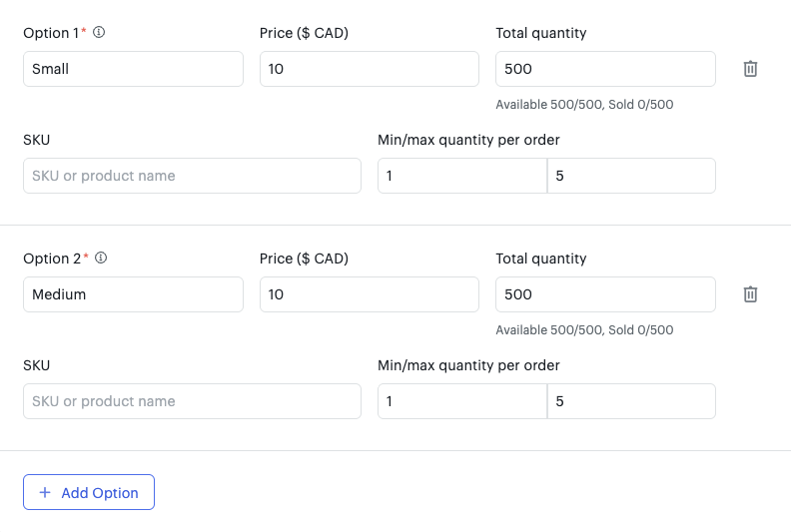Click the Option 2 label
The image size is (791, 532).
(52, 259)
